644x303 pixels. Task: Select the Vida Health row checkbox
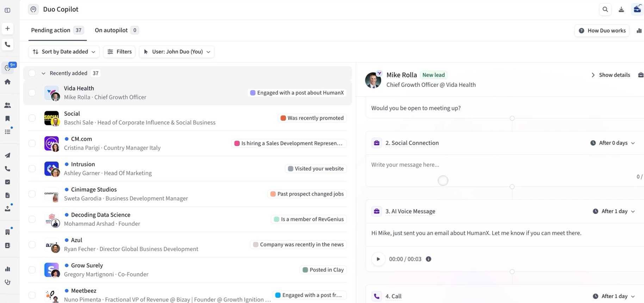click(x=32, y=93)
